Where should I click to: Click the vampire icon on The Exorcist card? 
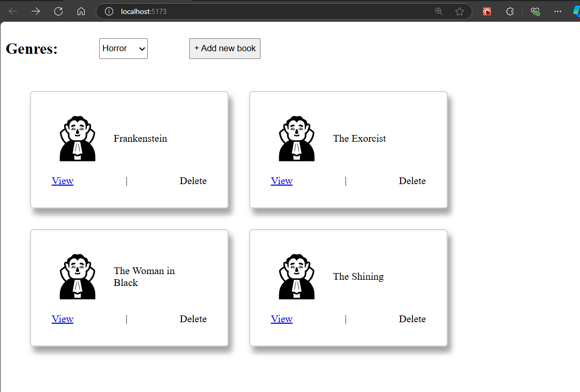(x=297, y=139)
